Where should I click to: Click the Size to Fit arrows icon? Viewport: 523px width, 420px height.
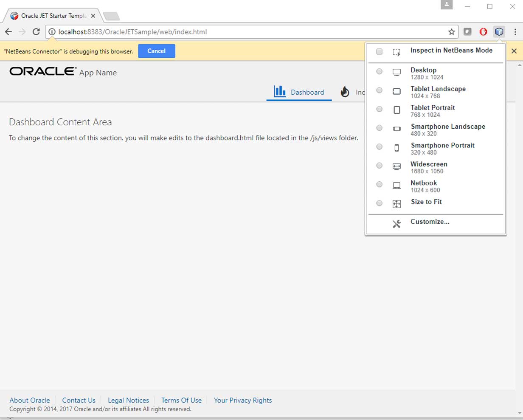396,204
